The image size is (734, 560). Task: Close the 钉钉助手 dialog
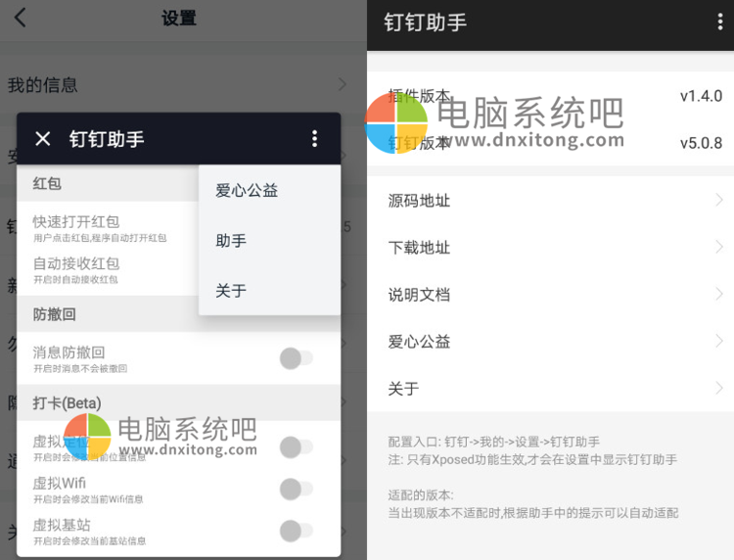43,139
